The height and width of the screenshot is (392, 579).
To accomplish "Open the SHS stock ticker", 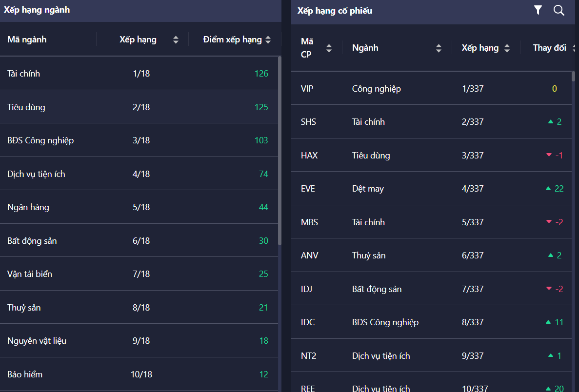I will coord(308,122).
